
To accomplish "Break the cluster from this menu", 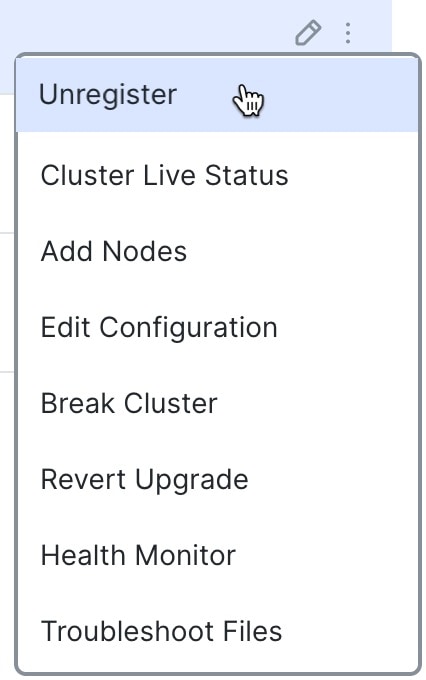I will pyautogui.click(x=217, y=403).
